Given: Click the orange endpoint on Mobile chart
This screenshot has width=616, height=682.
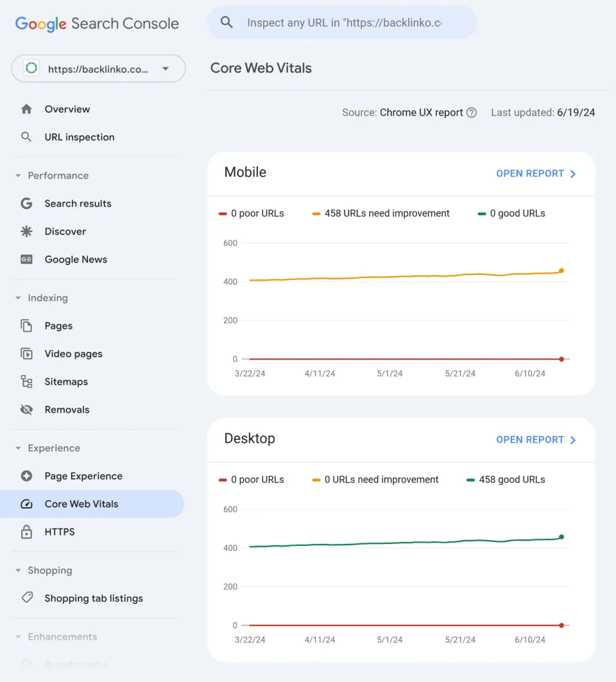Looking at the screenshot, I should [x=561, y=270].
